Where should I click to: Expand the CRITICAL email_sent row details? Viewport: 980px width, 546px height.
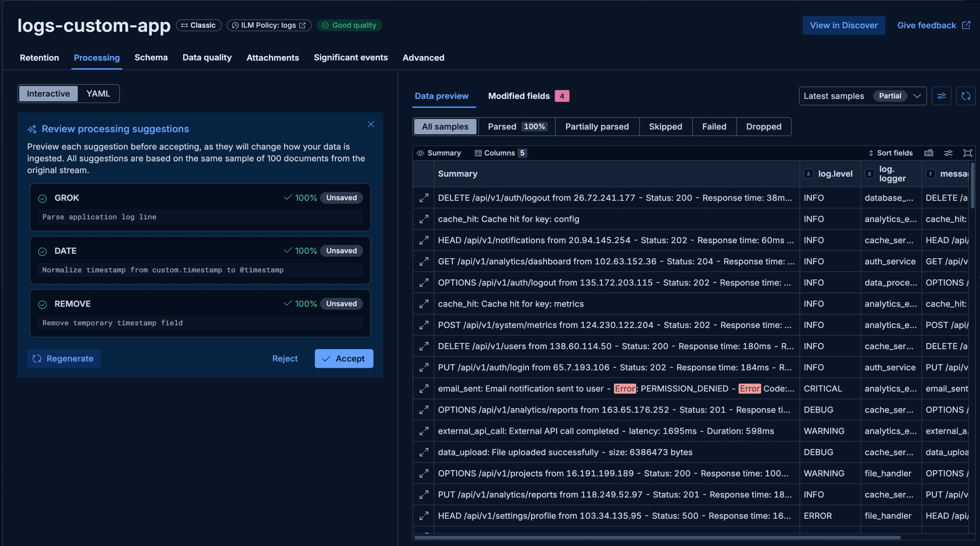[423, 389]
